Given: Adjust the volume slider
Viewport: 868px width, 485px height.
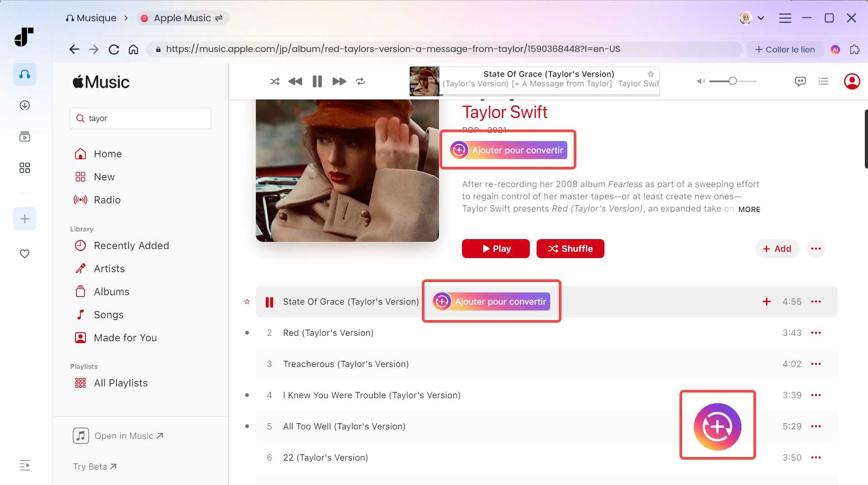Looking at the screenshot, I should click(x=732, y=81).
